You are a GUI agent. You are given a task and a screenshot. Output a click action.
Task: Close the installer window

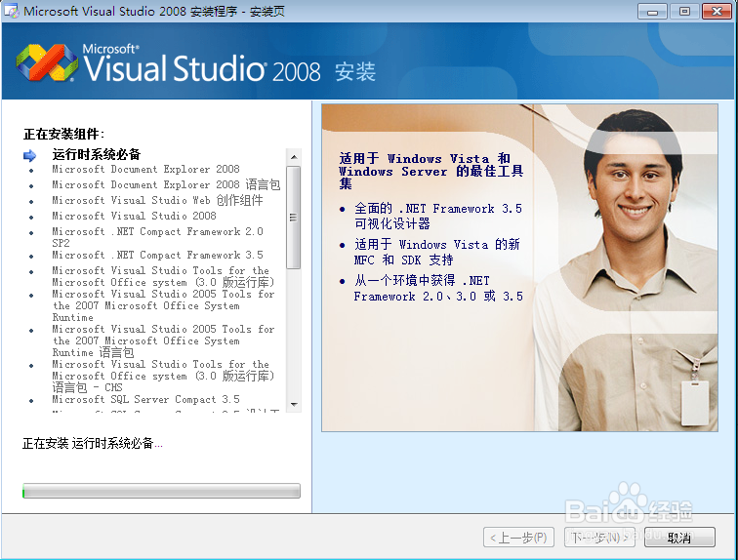pyautogui.click(x=717, y=12)
